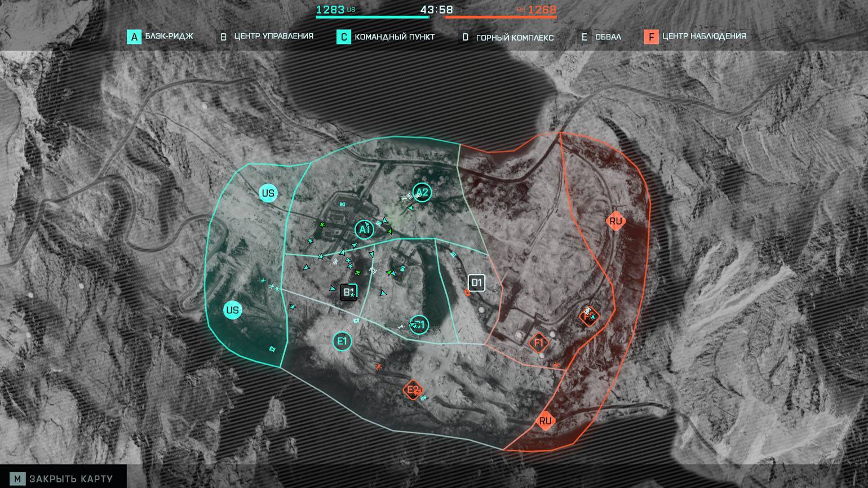Click the teal A sector legend square

(134, 37)
